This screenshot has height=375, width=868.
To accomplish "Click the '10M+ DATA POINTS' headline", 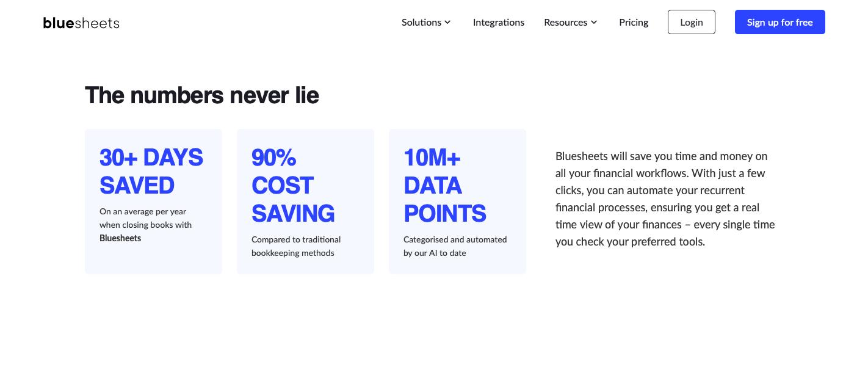I will [444, 186].
